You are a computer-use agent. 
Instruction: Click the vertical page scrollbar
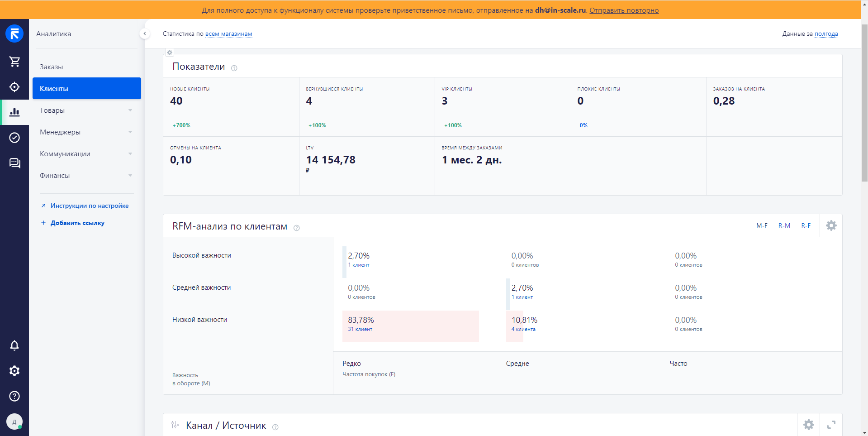click(x=864, y=103)
